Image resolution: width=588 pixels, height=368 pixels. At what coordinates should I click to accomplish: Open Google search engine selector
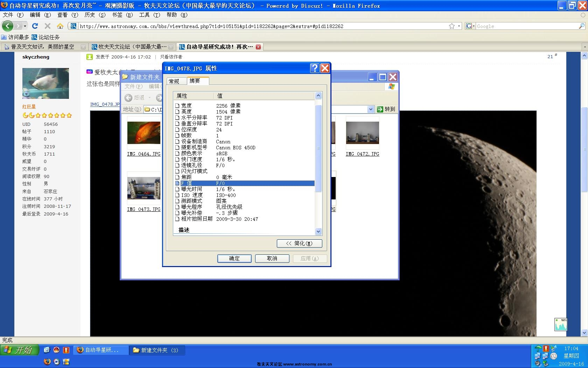click(x=470, y=26)
